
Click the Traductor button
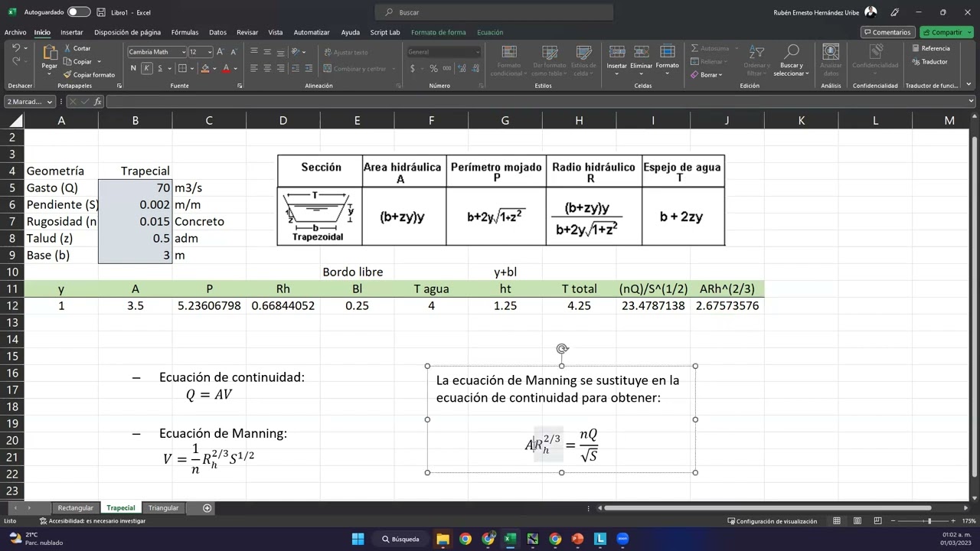tap(929, 62)
